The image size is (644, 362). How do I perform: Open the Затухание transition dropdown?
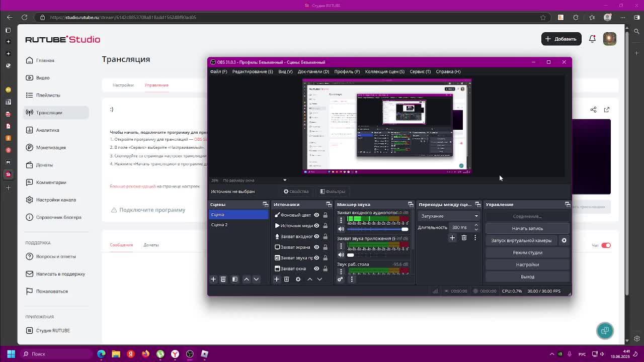(449, 216)
